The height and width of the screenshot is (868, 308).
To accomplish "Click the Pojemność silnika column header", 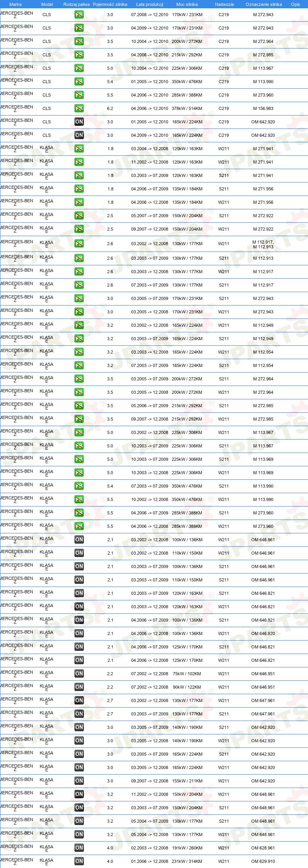I will 110,4.
